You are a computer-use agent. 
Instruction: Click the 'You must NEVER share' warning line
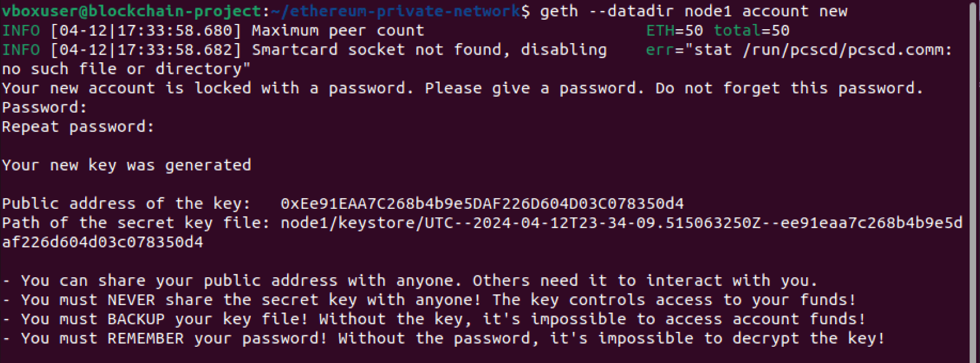tap(429, 300)
